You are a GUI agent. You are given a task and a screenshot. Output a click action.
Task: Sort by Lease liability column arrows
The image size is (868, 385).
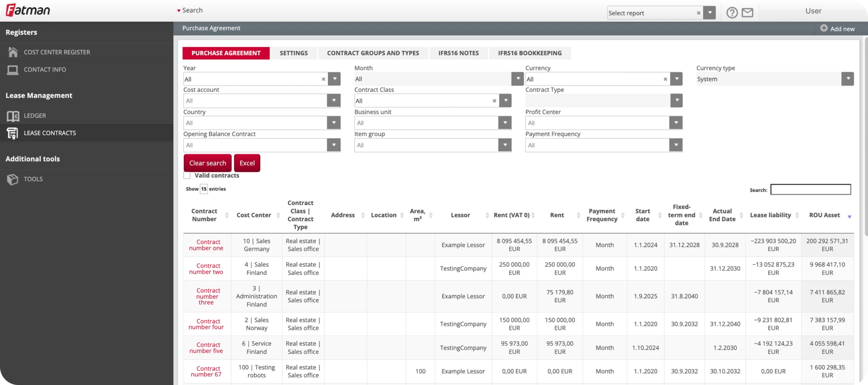pyautogui.click(x=797, y=215)
